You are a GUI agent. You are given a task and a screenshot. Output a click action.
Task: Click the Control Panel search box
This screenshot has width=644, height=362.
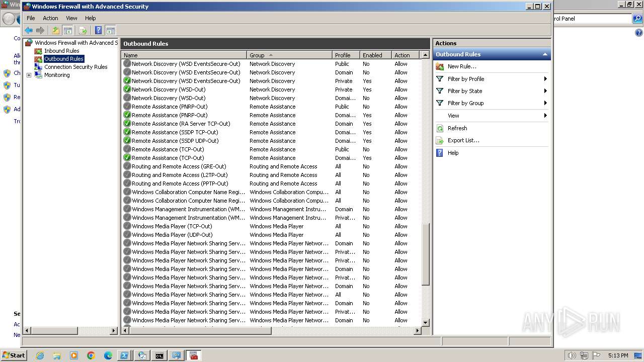point(592,19)
